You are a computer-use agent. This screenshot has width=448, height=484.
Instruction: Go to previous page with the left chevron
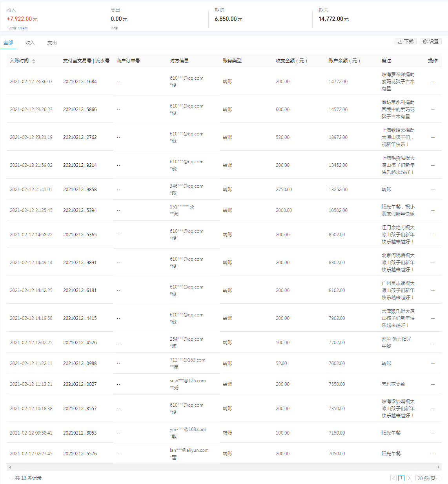393,478
